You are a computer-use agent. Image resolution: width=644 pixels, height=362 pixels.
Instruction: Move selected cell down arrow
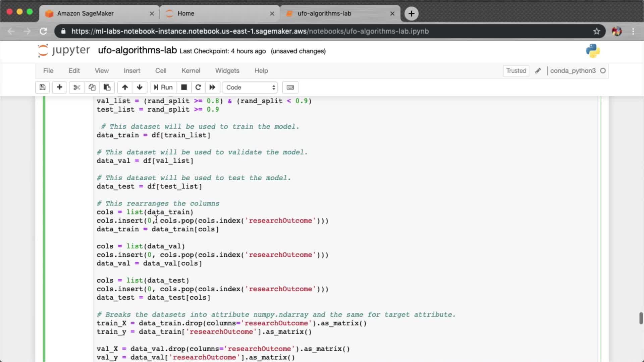(140, 87)
